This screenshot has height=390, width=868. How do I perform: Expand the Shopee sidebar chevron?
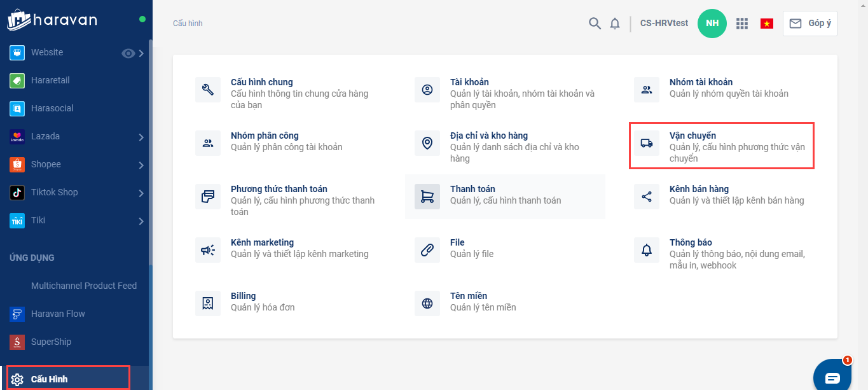[x=141, y=165]
